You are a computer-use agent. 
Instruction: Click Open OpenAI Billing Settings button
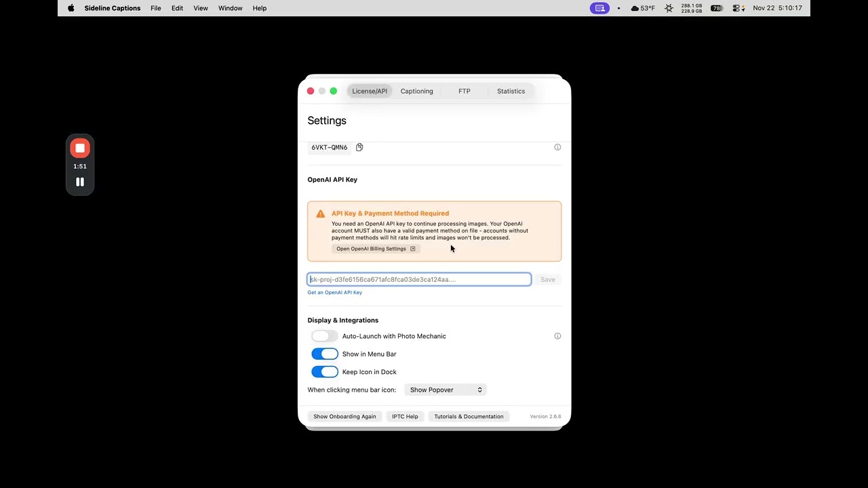pyautogui.click(x=376, y=249)
